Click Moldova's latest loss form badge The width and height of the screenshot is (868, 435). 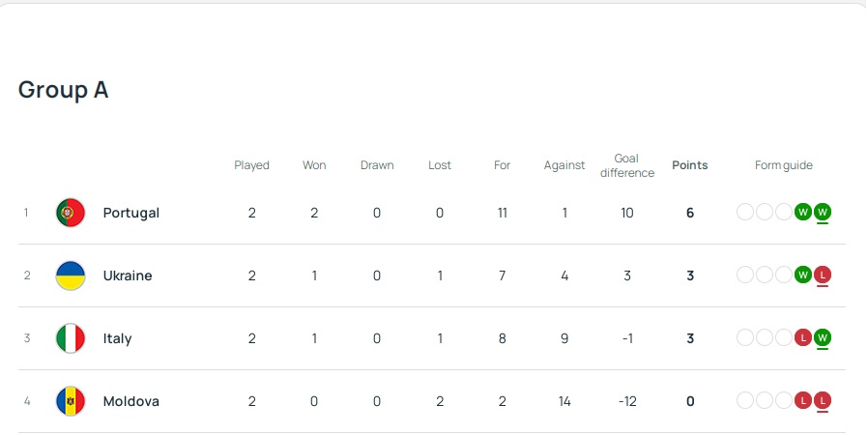823,400
